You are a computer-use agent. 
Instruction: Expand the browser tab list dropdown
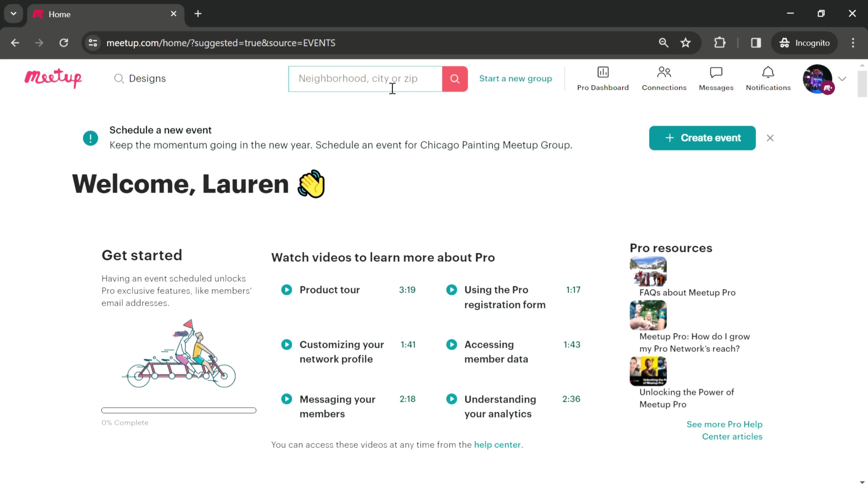(13, 13)
